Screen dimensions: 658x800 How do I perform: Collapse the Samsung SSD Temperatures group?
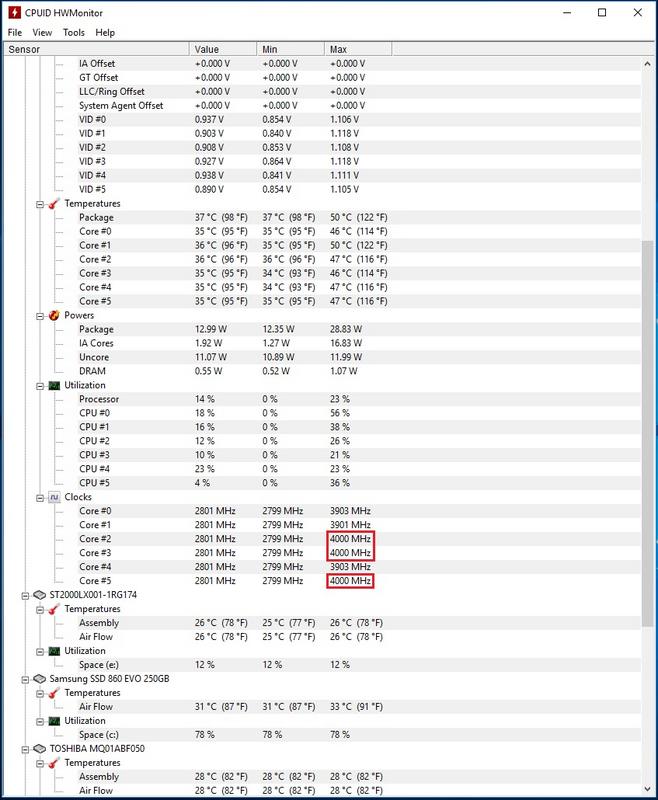[x=40, y=693]
